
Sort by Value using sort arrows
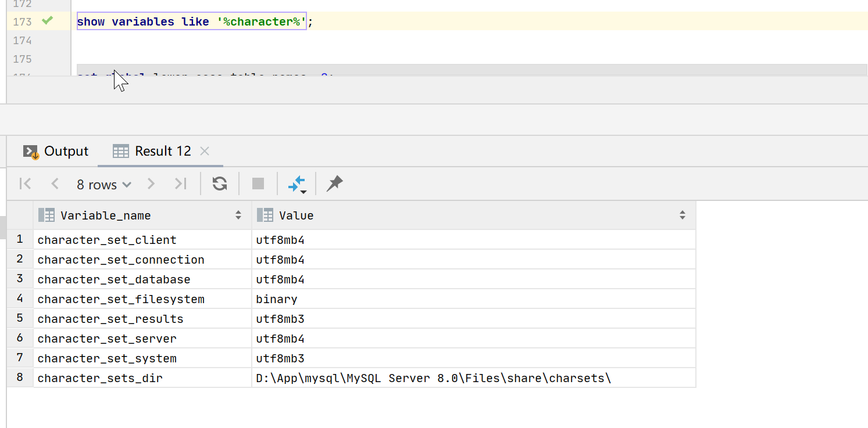pyautogui.click(x=683, y=215)
